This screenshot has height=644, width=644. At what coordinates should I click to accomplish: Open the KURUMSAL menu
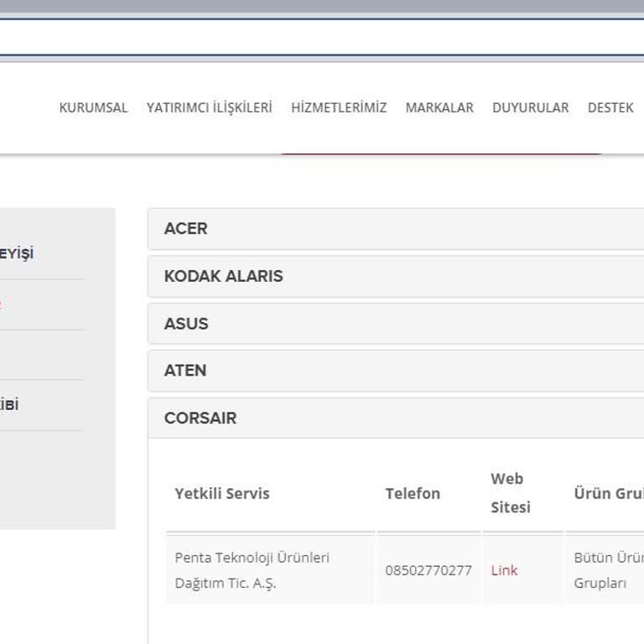pos(93,107)
